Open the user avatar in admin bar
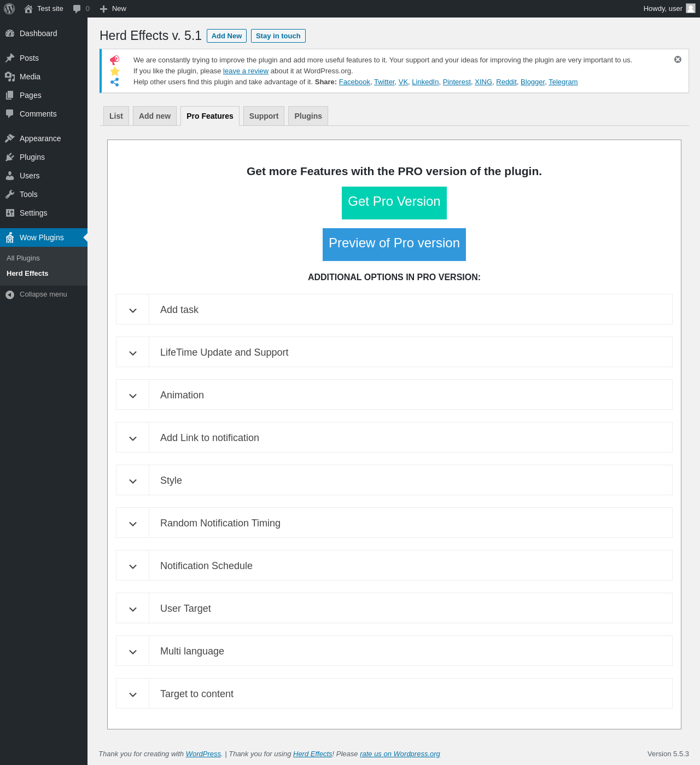This screenshot has height=765, width=700. pyautogui.click(x=691, y=8)
